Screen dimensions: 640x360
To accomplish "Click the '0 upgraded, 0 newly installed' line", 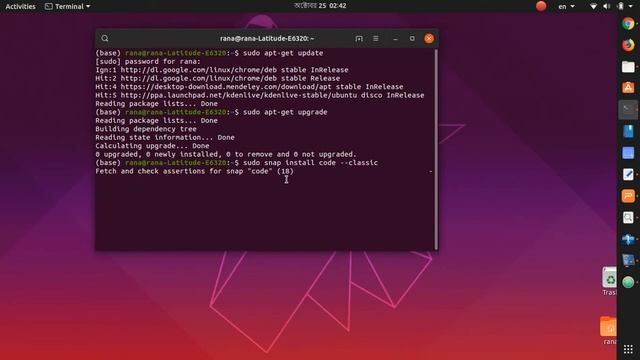I will tap(226, 154).
